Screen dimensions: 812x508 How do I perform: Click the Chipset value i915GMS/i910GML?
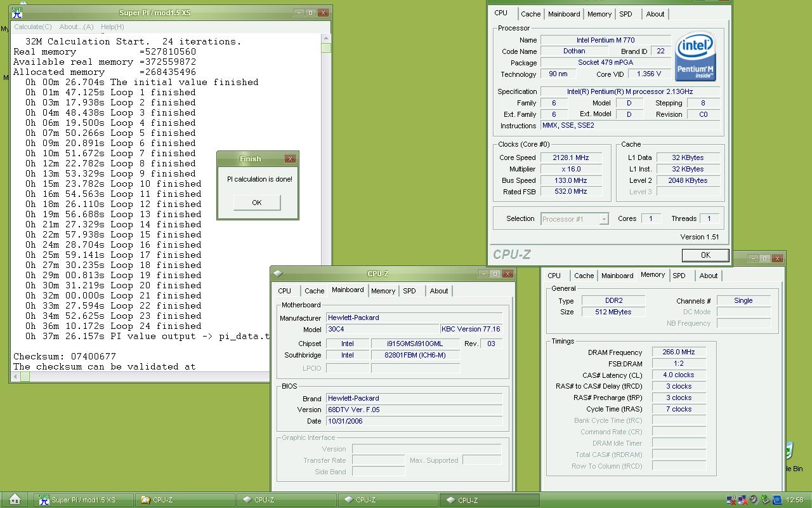[x=416, y=344]
